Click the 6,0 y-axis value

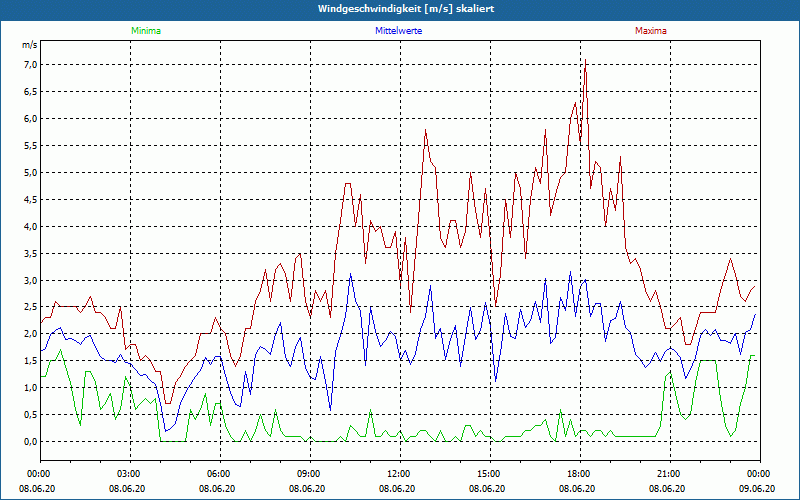tap(31, 118)
